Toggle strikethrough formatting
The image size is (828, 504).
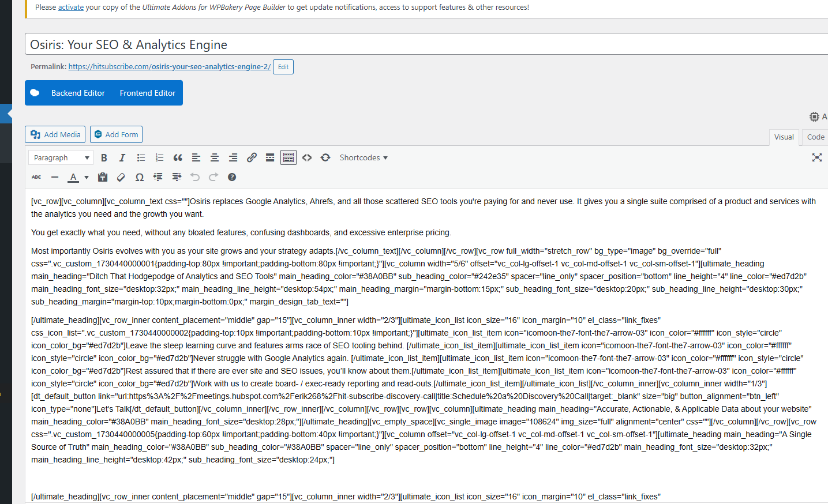36,177
